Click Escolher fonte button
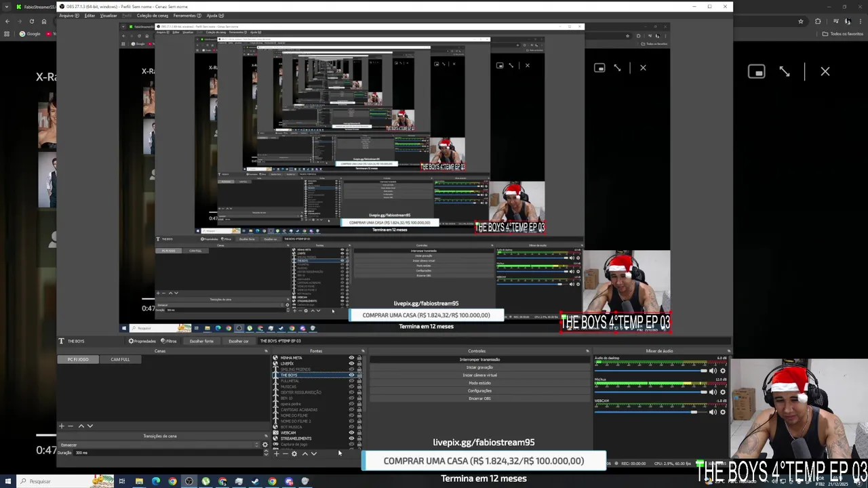The image size is (868, 488). pyautogui.click(x=201, y=341)
